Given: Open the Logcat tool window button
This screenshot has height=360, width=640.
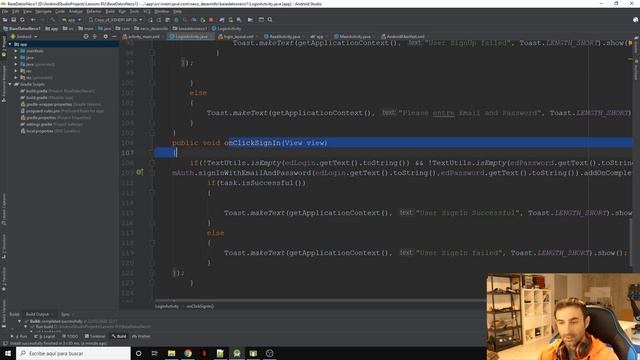Looking at the screenshot, I should coord(44,336).
